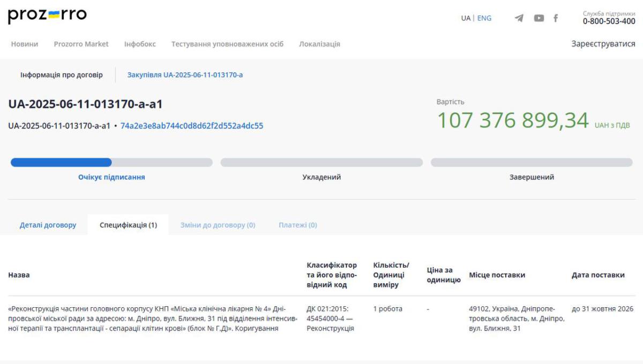Open Закупівля UA-2025-06-11-013170-a link
643x364 pixels.
[185, 75]
